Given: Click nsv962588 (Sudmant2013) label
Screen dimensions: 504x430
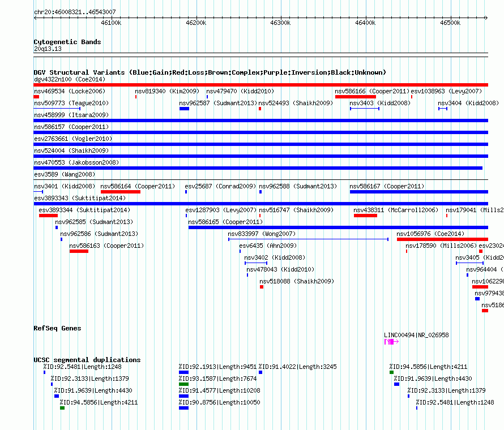Looking at the screenshot, I should 298,186.
